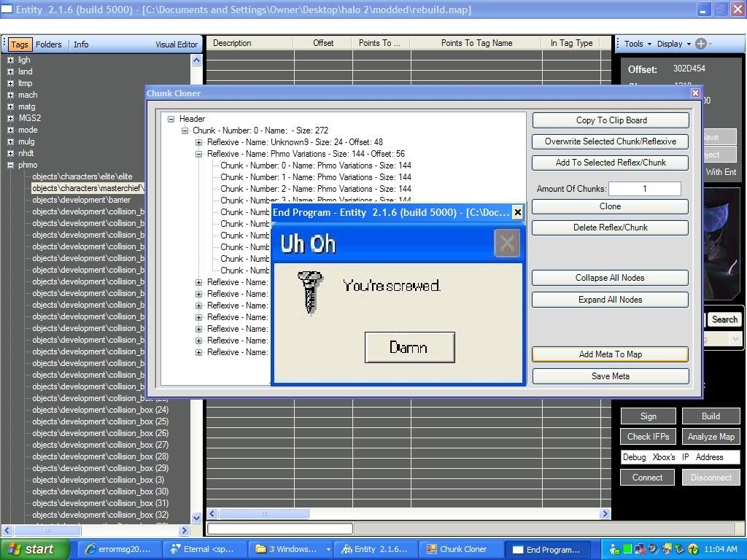
Task: Expand the ltmp tag node
Action: 10,83
